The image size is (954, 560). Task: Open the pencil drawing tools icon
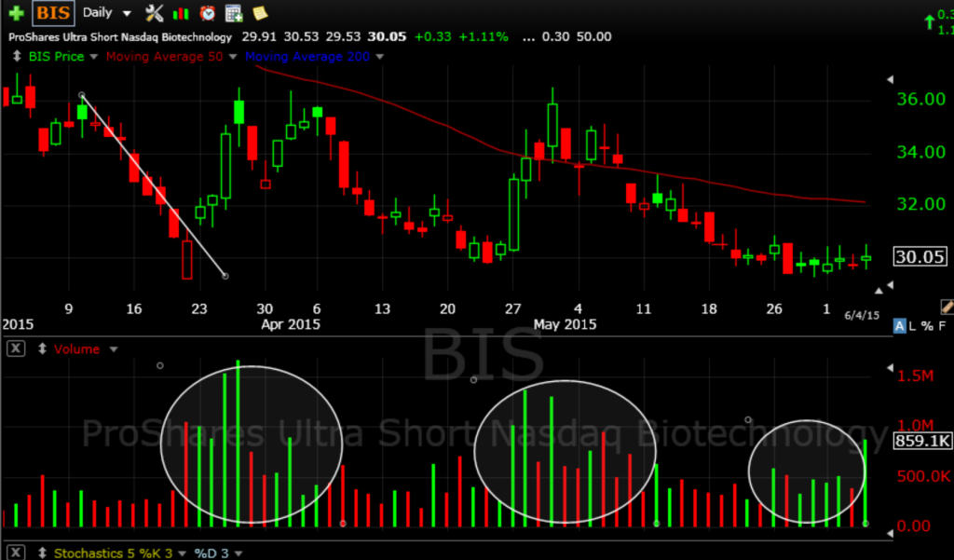tap(947, 307)
